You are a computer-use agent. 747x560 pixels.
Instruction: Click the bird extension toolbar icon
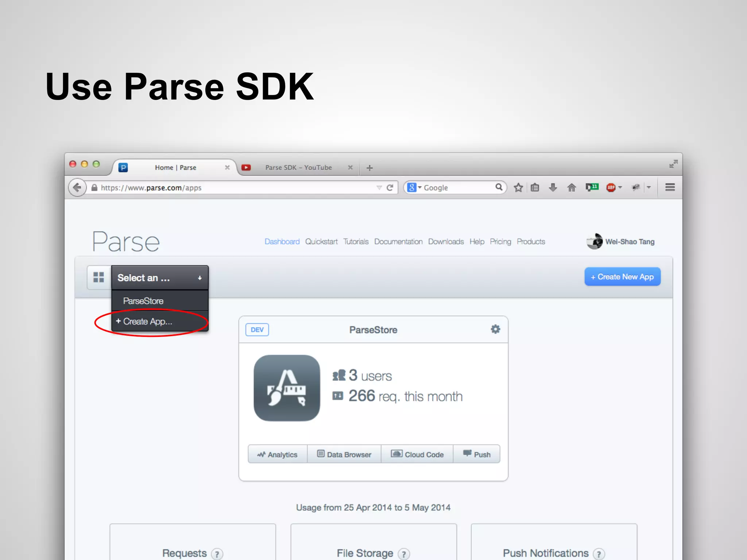(636, 187)
